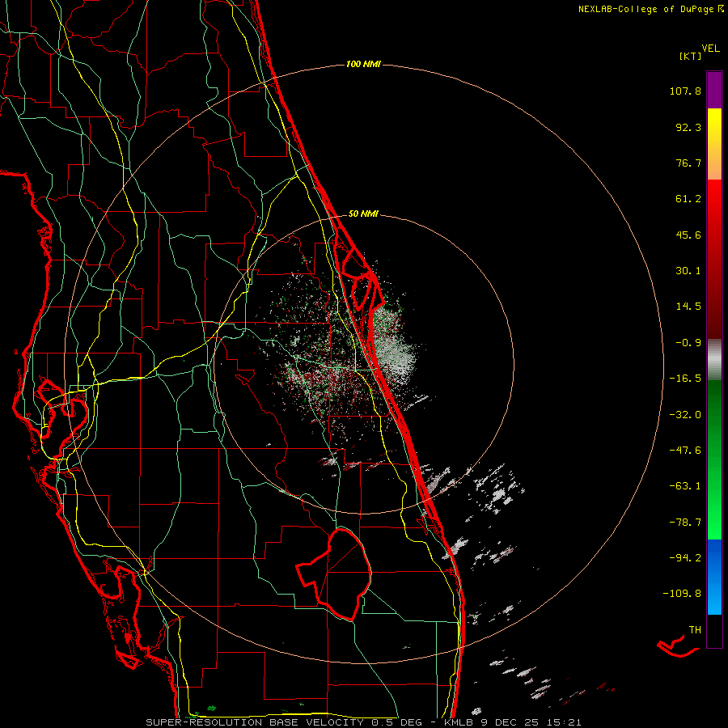Select the 107.8 legend value
728x728 pixels.
(685, 91)
